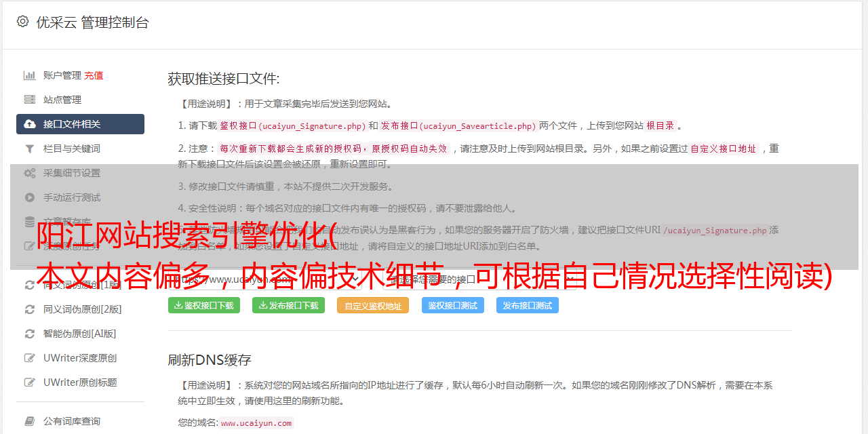The height and width of the screenshot is (434, 868).
Task: Select the cloud-upload icon for 接口文件相关
Action: (30, 124)
